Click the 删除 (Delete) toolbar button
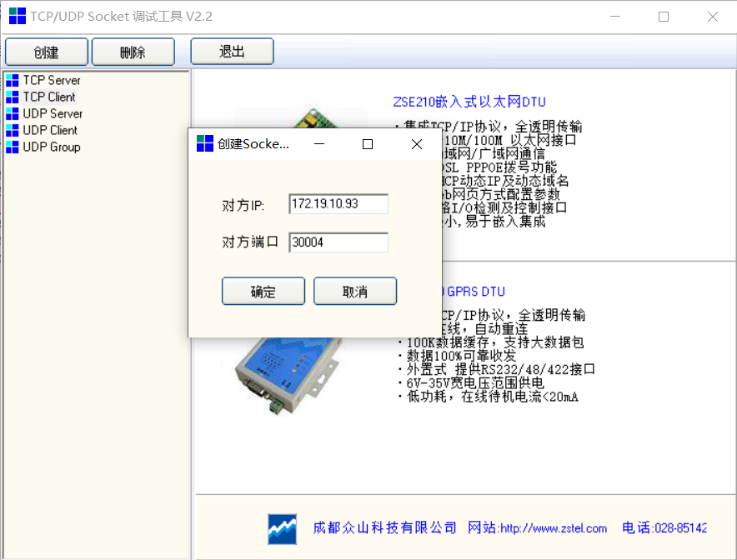 pos(133,52)
